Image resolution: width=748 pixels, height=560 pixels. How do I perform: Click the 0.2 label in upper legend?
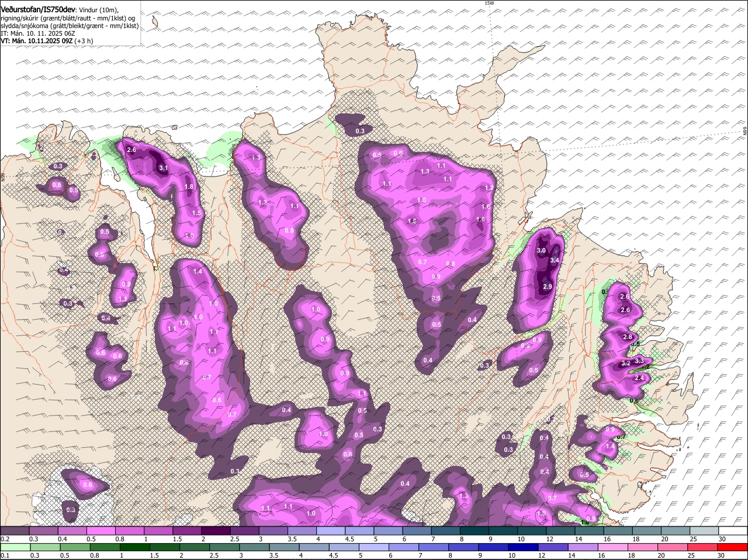(x=5, y=539)
